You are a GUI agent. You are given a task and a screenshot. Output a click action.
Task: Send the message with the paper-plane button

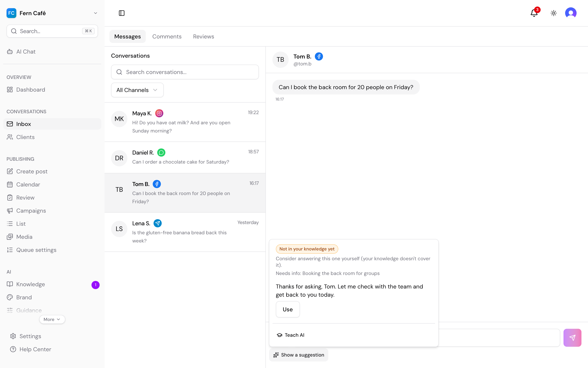click(572, 338)
